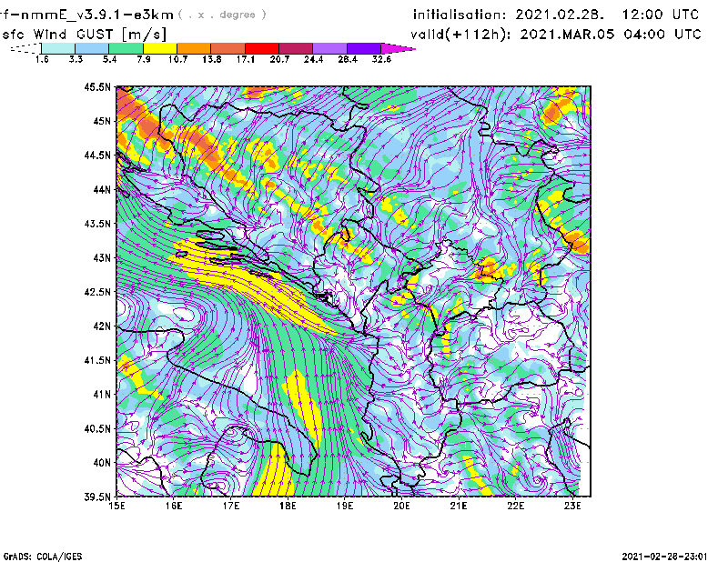Click the '24.4' colorbar value label

tap(313, 59)
